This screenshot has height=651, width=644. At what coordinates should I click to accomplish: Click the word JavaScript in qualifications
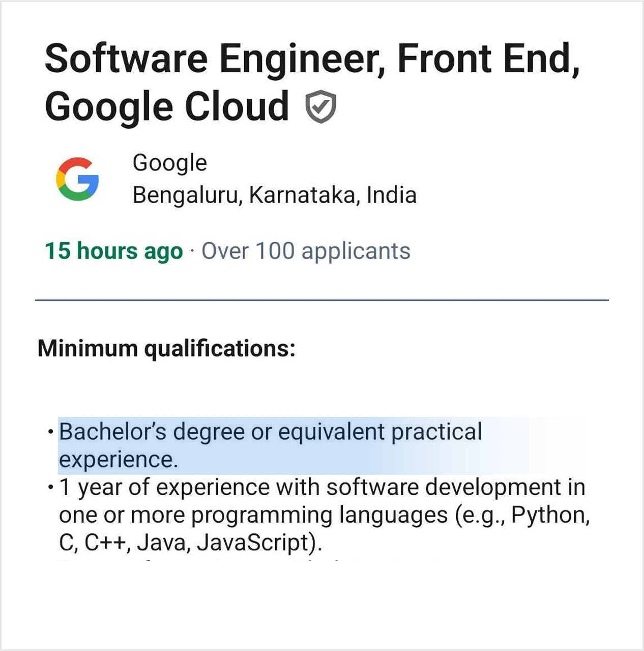point(253,543)
